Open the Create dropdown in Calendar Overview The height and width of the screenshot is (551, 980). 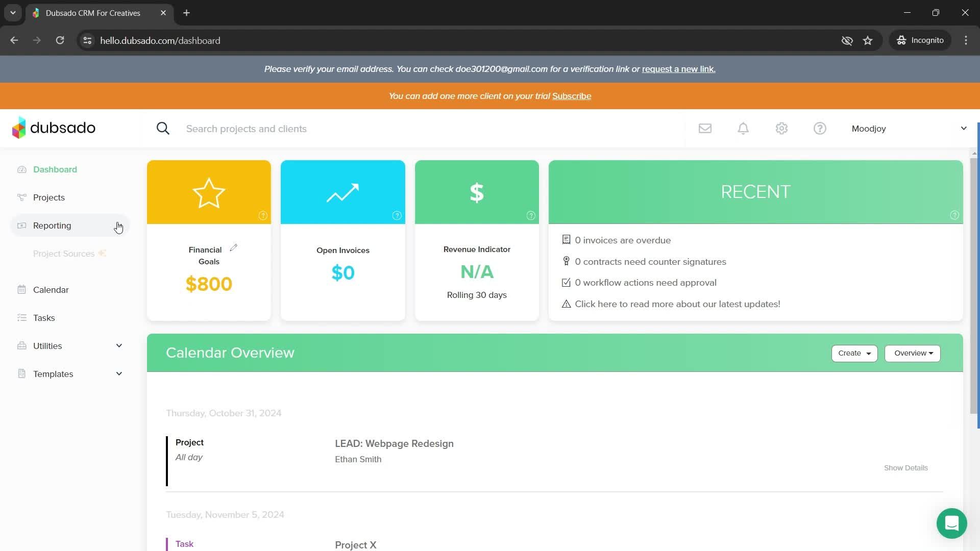[854, 354]
